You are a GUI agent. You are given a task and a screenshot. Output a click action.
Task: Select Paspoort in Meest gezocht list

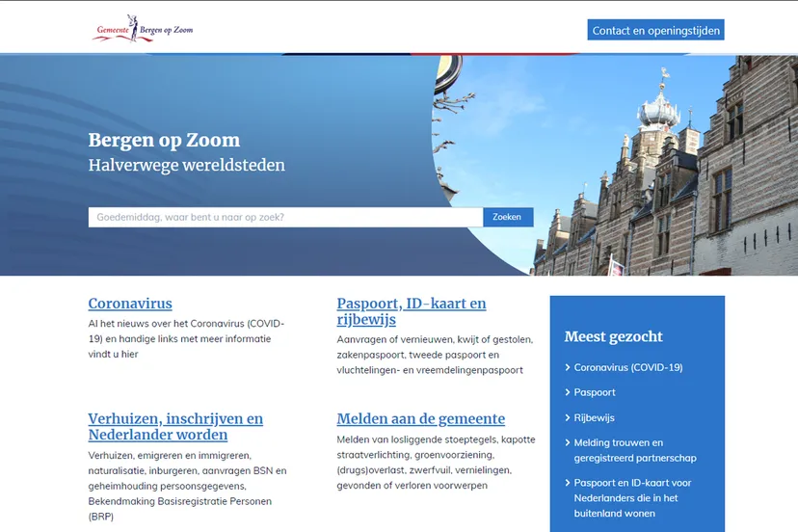[595, 392]
